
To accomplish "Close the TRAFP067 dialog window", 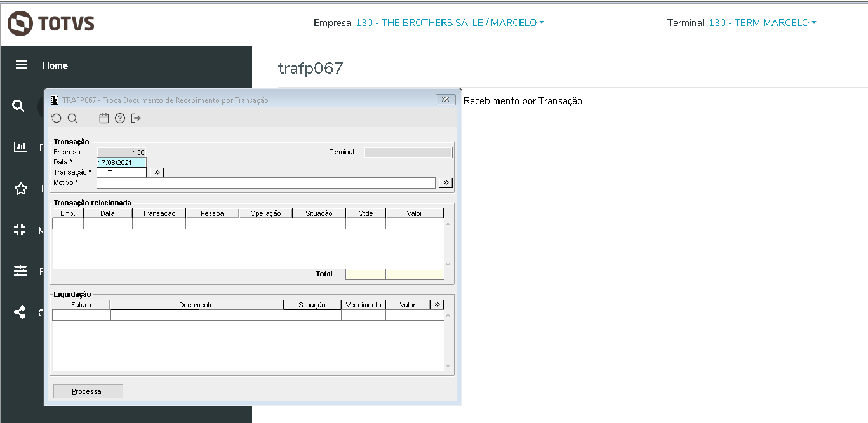I will 446,100.
